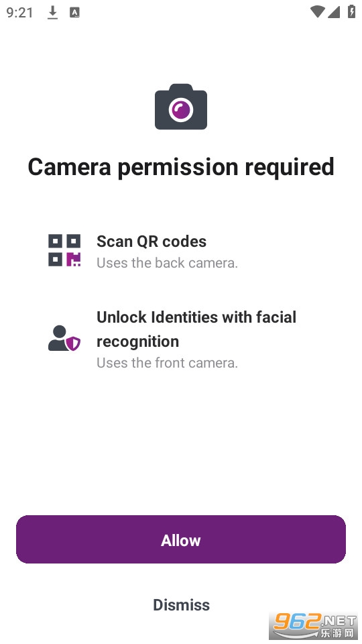
Task: Tap the Wi-Fi signal icon
Action: (318, 11)
